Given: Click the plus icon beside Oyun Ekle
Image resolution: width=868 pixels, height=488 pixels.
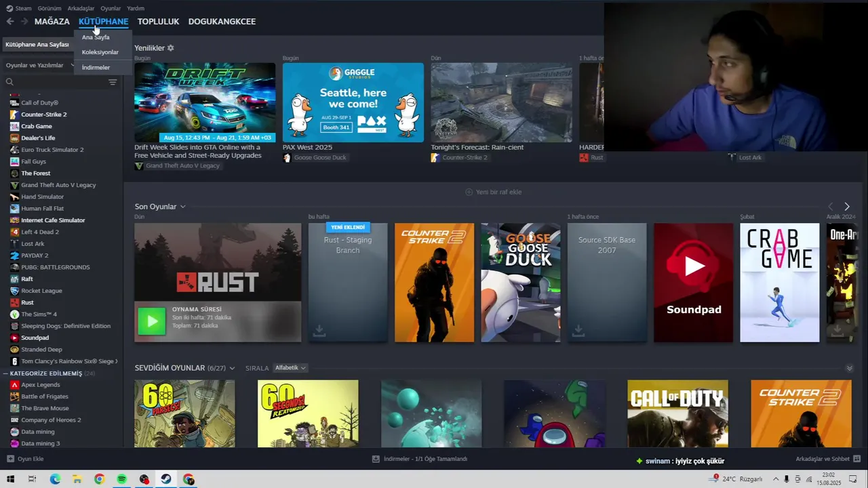Looking at the screenshot, I should (10, 459).
